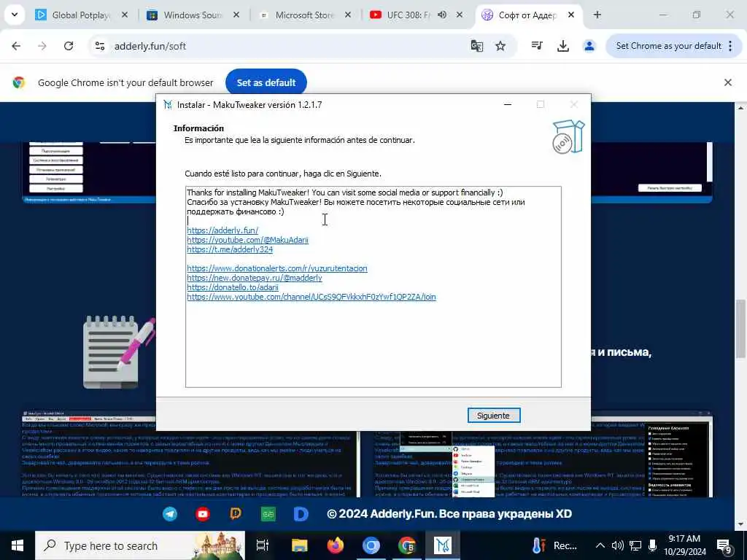Open Firefox from taskbar

(336, 545)
